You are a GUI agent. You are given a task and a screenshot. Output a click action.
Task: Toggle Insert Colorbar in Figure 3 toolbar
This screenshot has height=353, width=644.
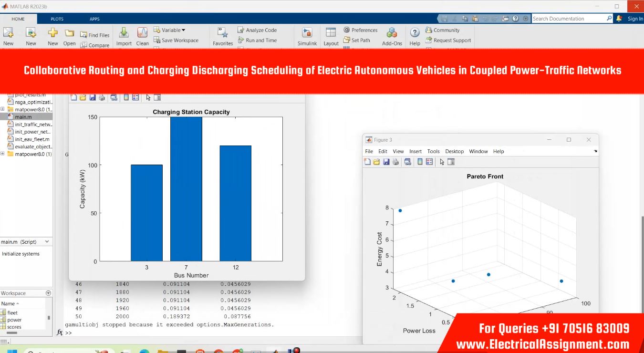pyautogui.click(x=420, y=162)
